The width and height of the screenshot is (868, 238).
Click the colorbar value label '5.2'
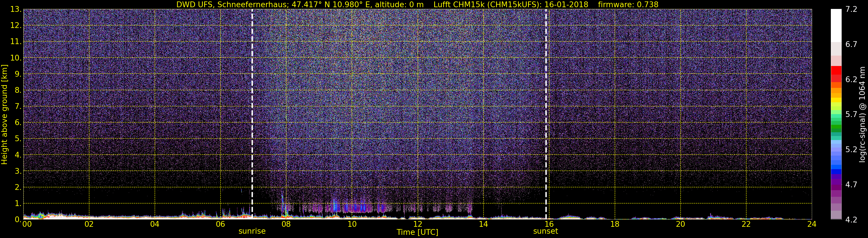click(x=851, y=149)
